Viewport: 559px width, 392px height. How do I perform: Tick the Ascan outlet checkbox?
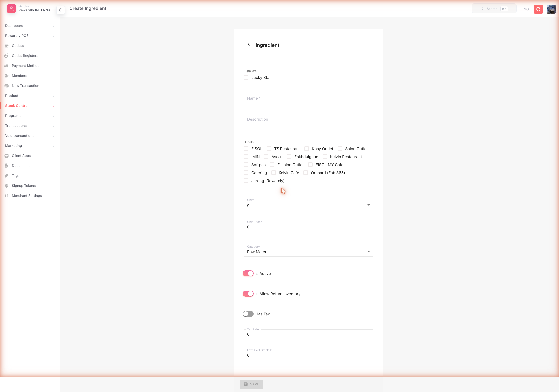(266, 157)
